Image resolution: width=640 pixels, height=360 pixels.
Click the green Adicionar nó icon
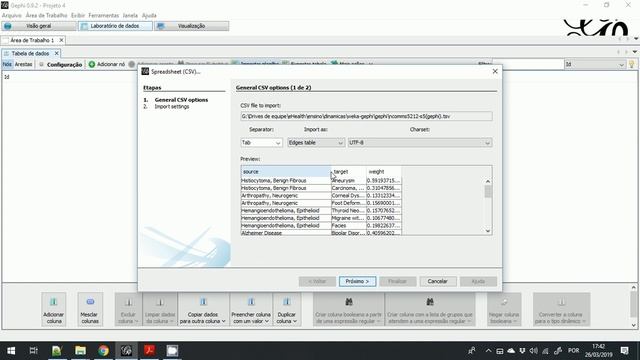pyautogui.click(x=92, y=64)
